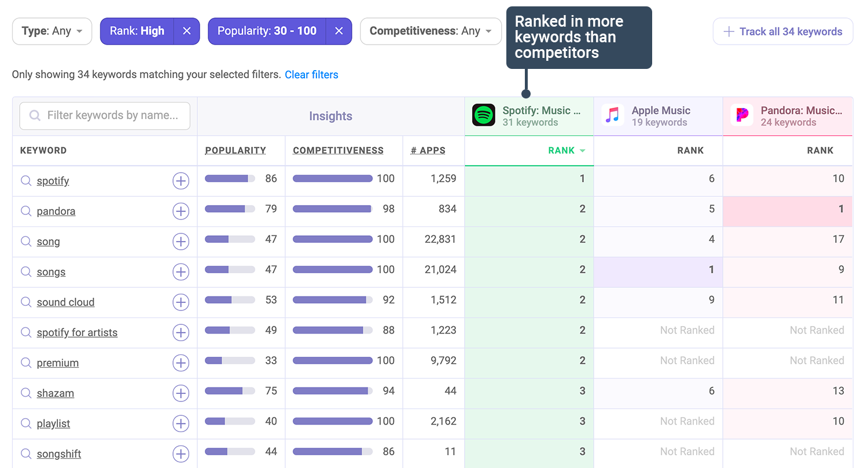The image size is (868, 468).
Task: Click the 'Clear filters' link
Action: 311,75
